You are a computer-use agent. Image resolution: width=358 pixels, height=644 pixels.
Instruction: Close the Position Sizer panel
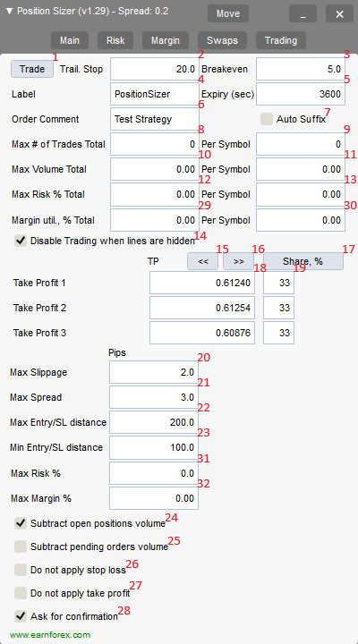[x=339, y=13]
